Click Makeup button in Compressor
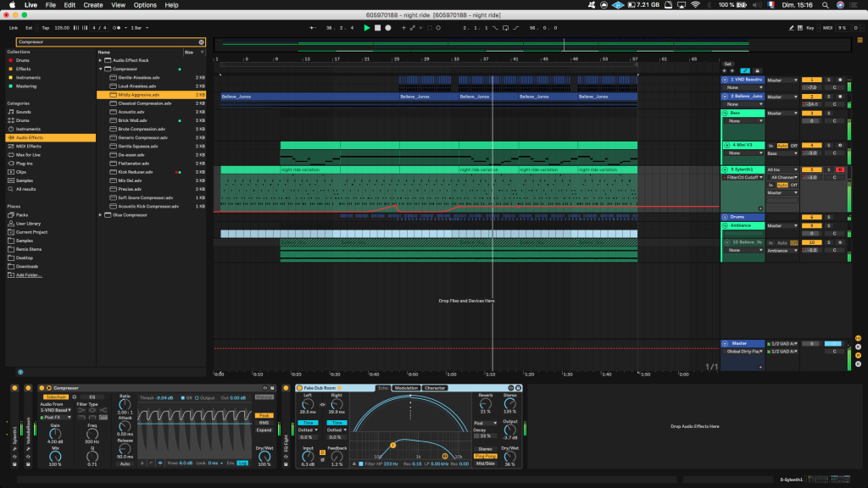Image resolution: width=868 pixels, height=488 pixels. click(x=264, y=396)
